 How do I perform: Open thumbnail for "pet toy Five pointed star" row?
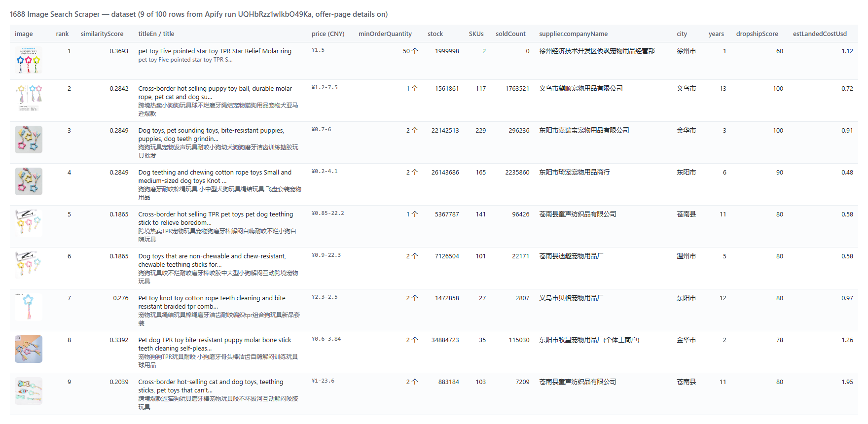click(29, 61)
